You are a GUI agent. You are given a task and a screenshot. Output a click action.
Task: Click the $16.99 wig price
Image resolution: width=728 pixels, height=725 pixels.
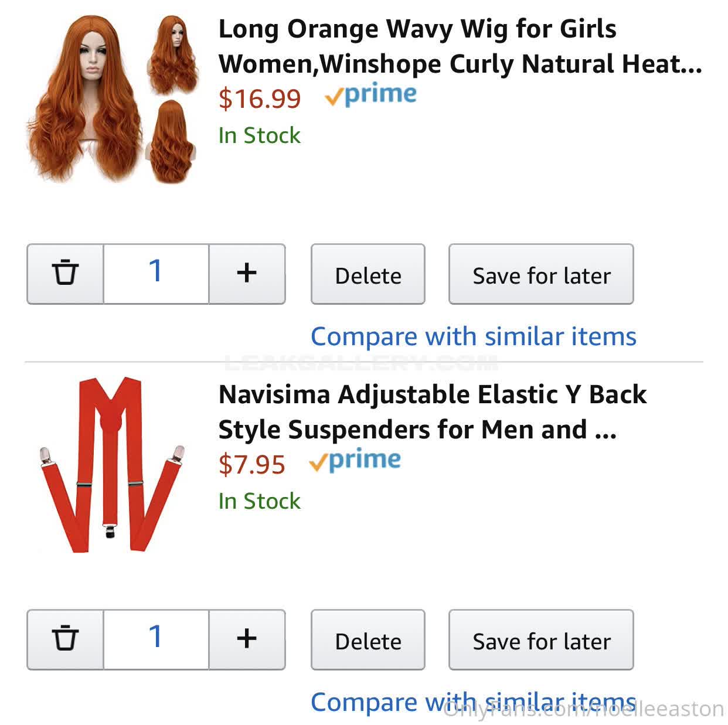coord(260,98)
